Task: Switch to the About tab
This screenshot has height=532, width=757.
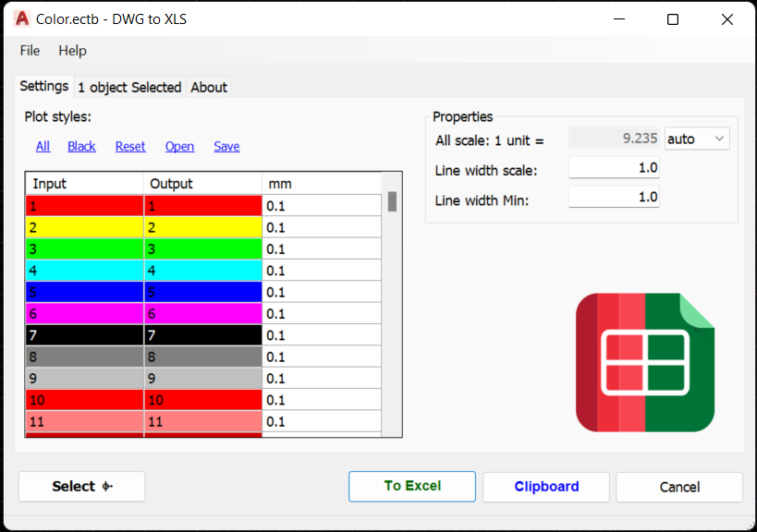Action: point(209,88)
